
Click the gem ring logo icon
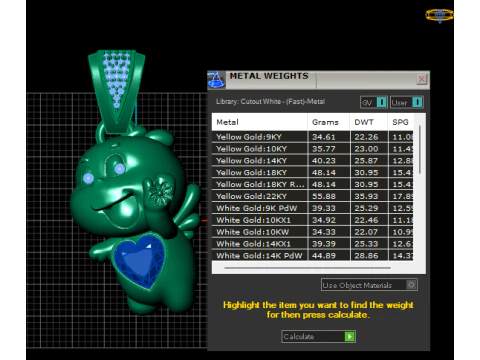click(439, 15)
